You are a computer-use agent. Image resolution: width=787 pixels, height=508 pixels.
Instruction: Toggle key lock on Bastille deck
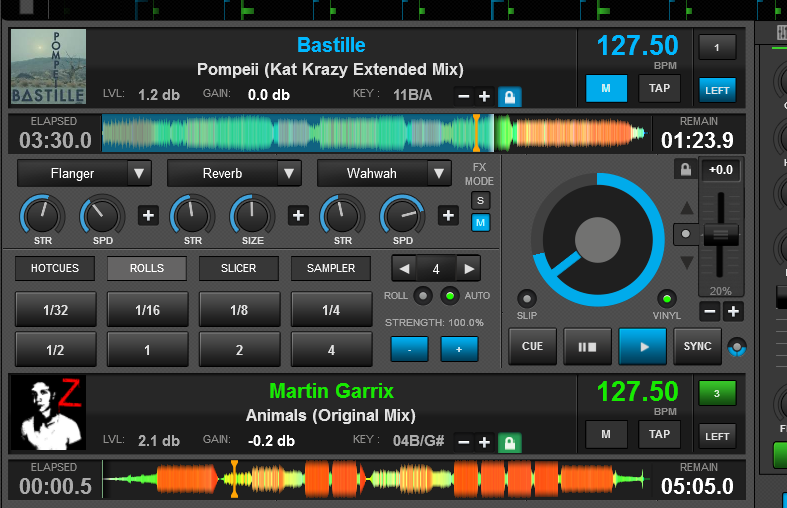509,96
